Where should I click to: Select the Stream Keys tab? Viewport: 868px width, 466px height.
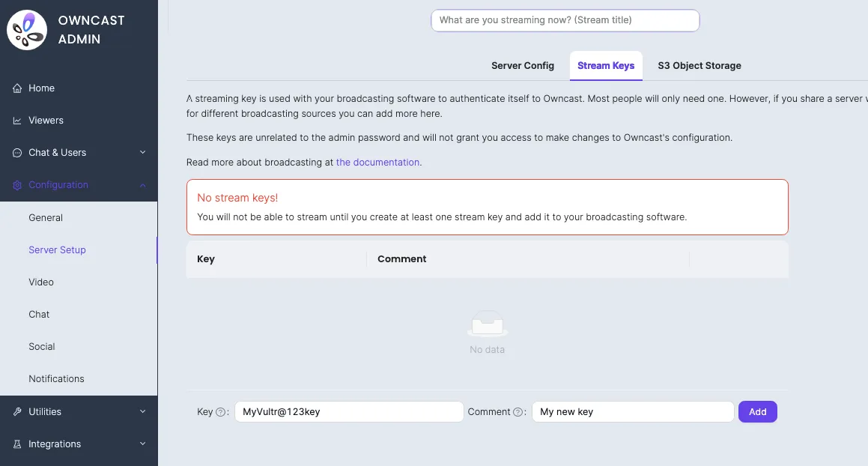(x=606, y=65)
